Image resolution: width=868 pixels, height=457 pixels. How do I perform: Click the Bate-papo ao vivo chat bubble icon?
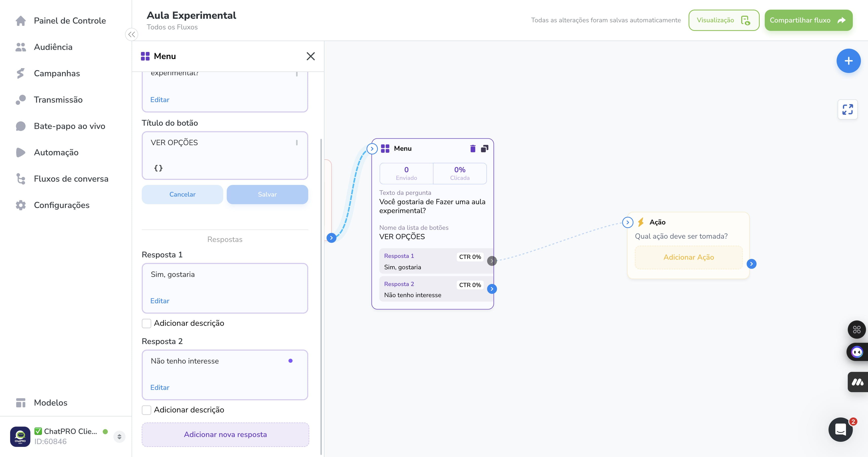[20, 126]
